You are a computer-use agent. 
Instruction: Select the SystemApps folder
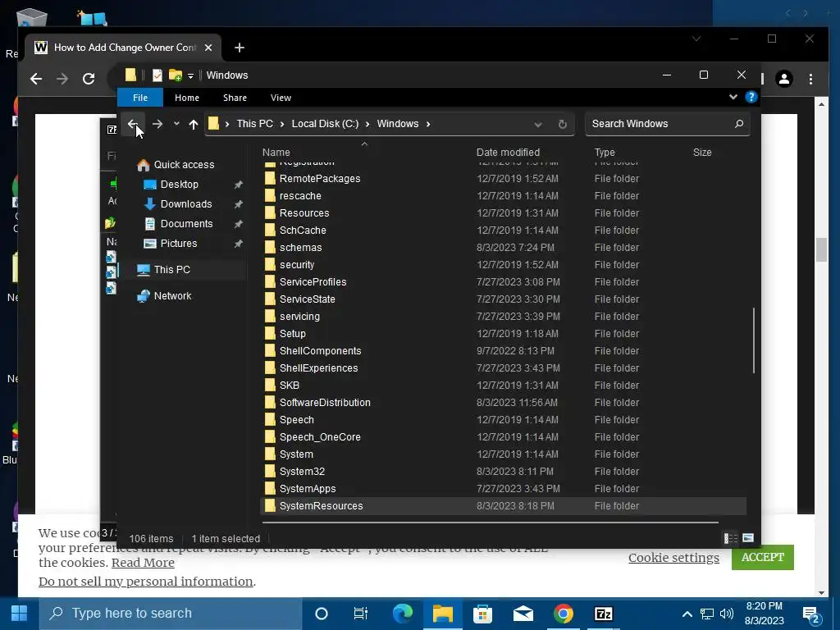308,489
